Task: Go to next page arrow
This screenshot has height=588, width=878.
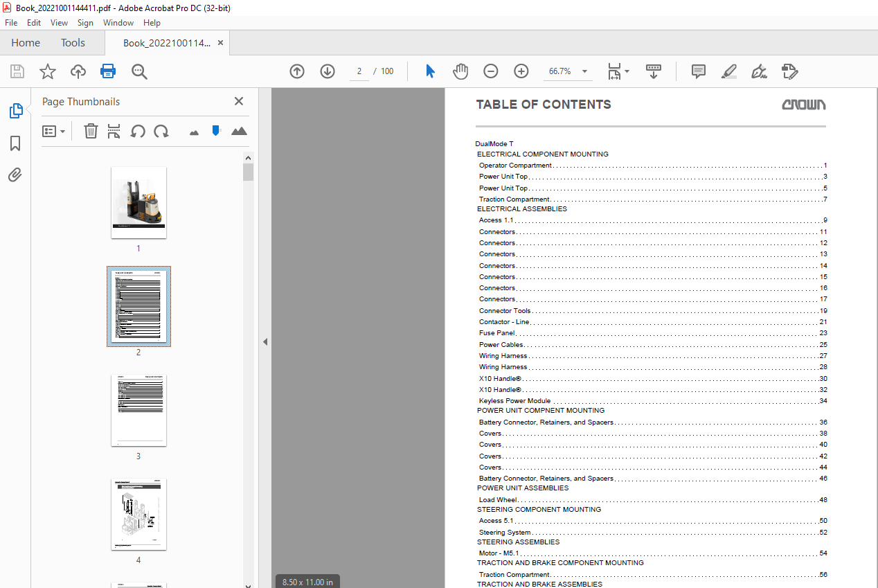Action: tap(328, 71)
